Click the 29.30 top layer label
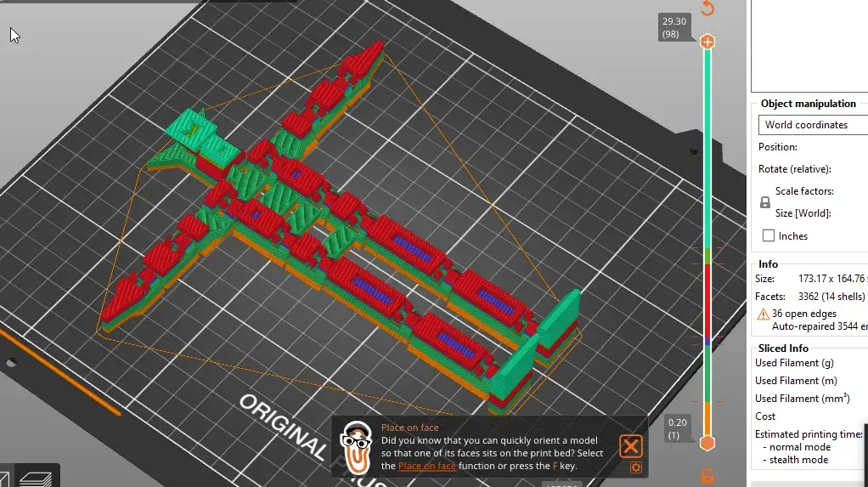Viewport: 868px width, 487px height. (674, 28)
